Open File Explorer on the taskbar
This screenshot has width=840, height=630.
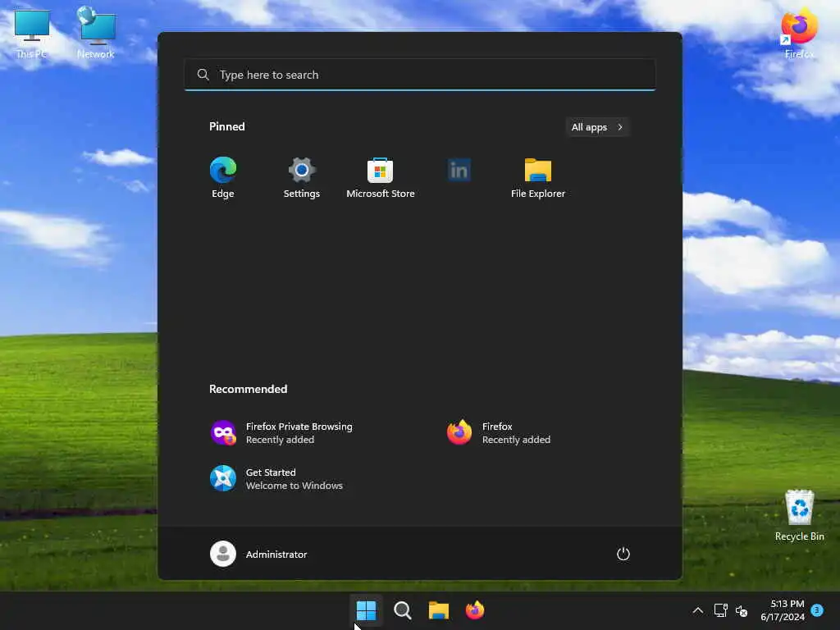coord(438,610)
